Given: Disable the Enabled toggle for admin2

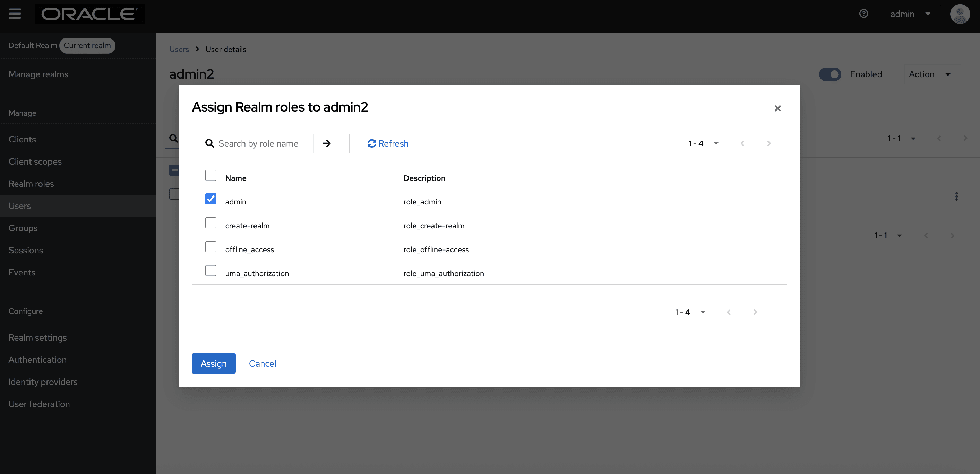Looking at the screenshot, I should tap(830, 74).
